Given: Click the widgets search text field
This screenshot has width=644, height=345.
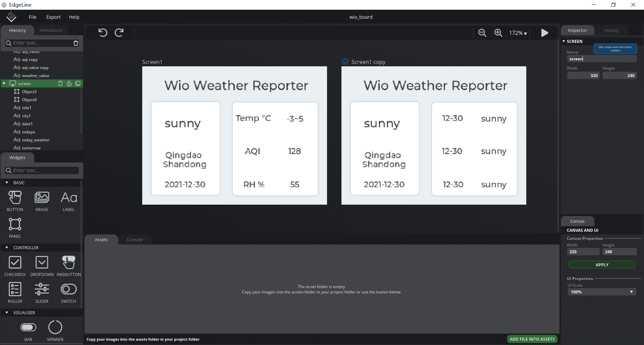Looking at the screenshot, I should pyautogui.click(x=42, y=170).
